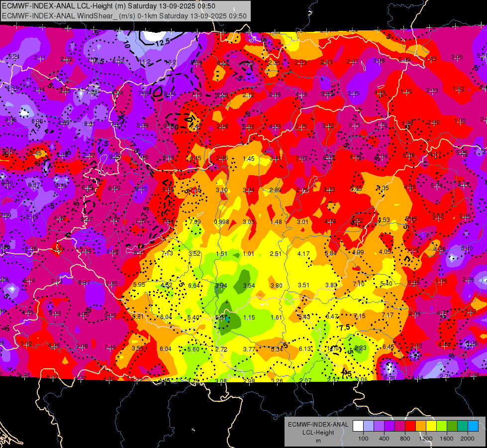This screenshot has height=448, width=487.
Task: Click the wind shear value 1.45
Action: (248, 159)
